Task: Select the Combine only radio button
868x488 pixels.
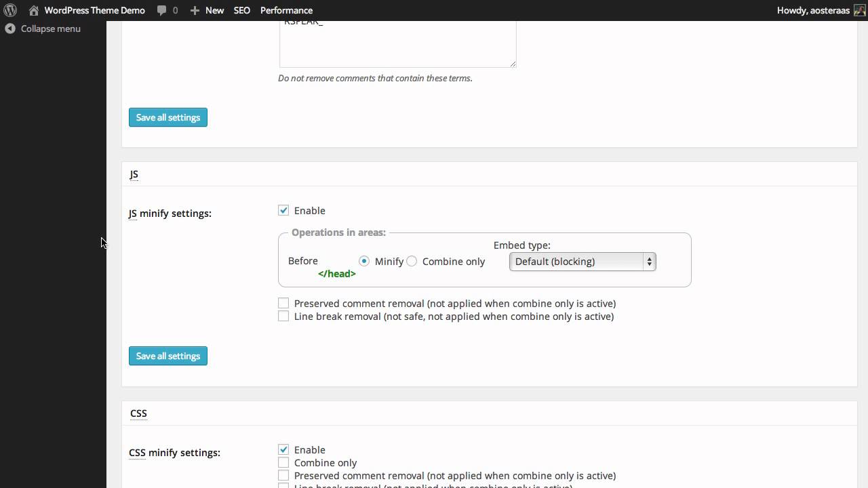Action: click(x=412, y=261)
